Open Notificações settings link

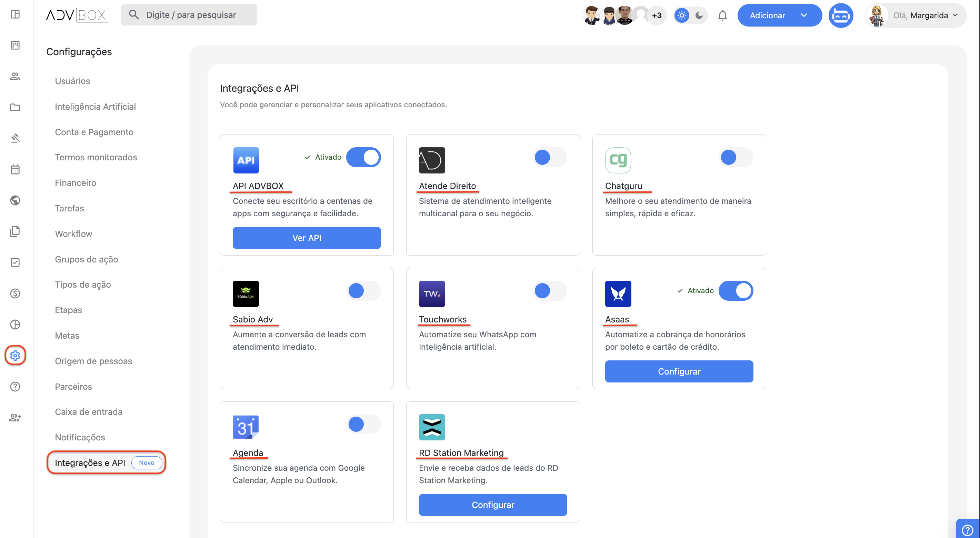click(x=80, y=437)
